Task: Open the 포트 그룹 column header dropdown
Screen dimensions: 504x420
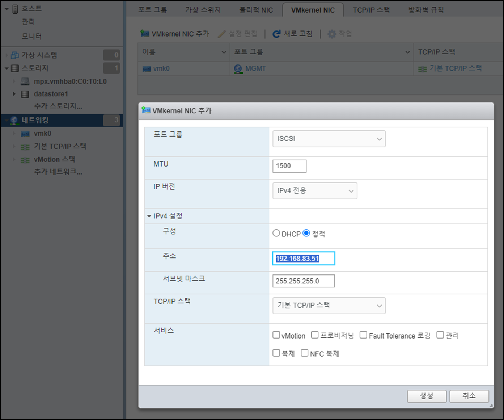Action: 407,52
